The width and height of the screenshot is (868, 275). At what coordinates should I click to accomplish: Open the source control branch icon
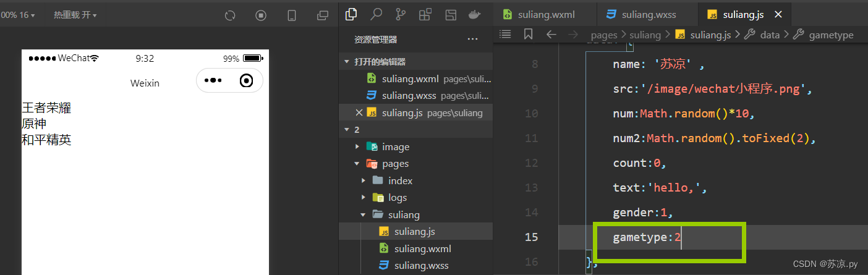tap(401, 15)
